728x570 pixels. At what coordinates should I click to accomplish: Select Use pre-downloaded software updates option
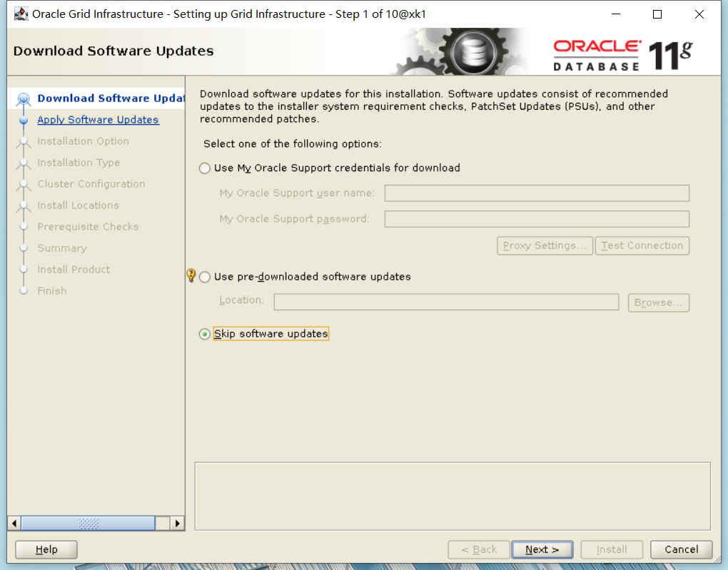[205, 277]
